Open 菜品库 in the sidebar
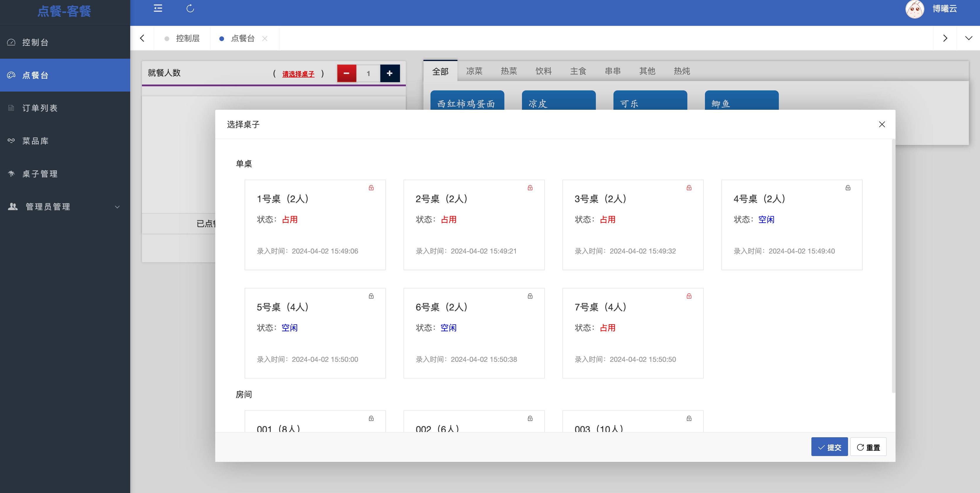This screenshot has height=493, width=980. (x=65, y=141)
